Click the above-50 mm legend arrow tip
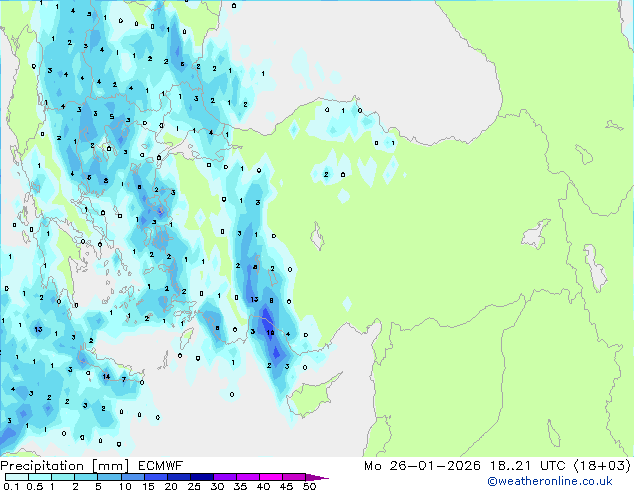634x490 pixels. tap(317, 477)
